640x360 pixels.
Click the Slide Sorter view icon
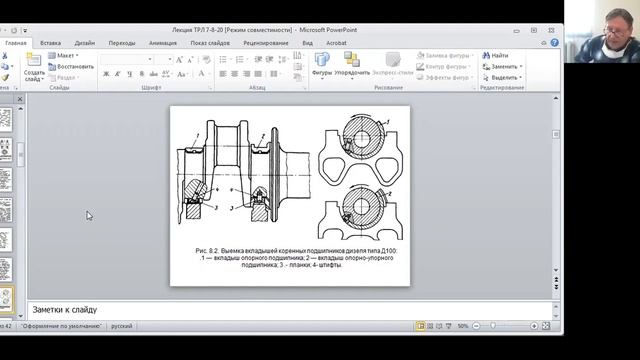[x=430, y=326]
